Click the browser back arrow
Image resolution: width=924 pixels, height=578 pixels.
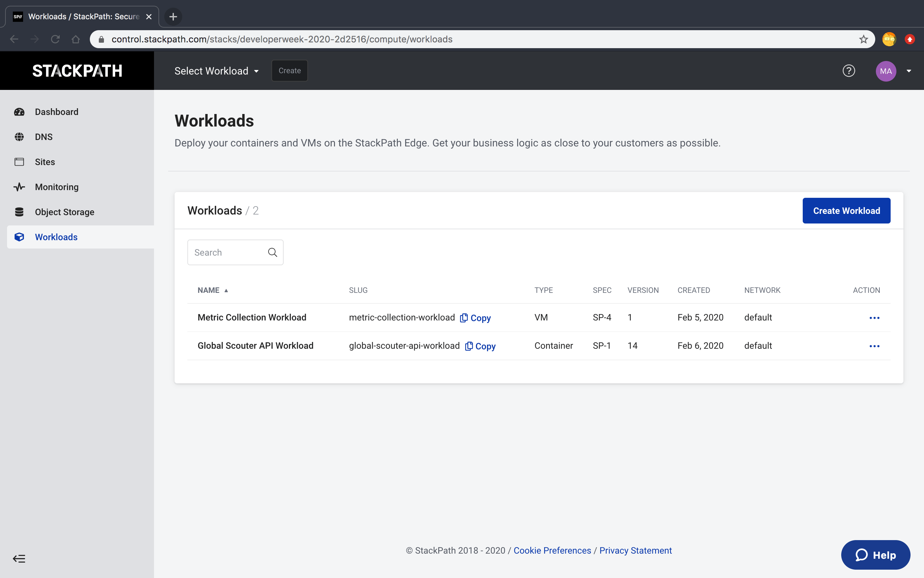[x=14, y=39]
